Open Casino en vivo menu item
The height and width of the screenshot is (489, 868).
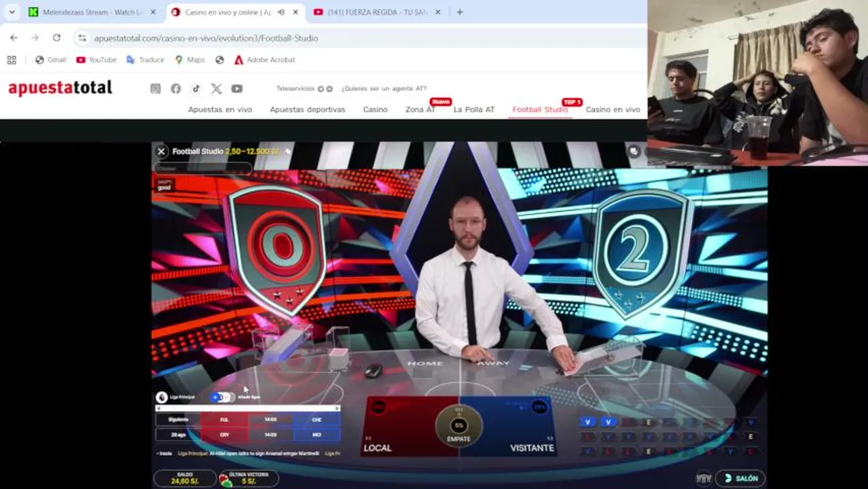pyautogui.click(x=613, y=109)
